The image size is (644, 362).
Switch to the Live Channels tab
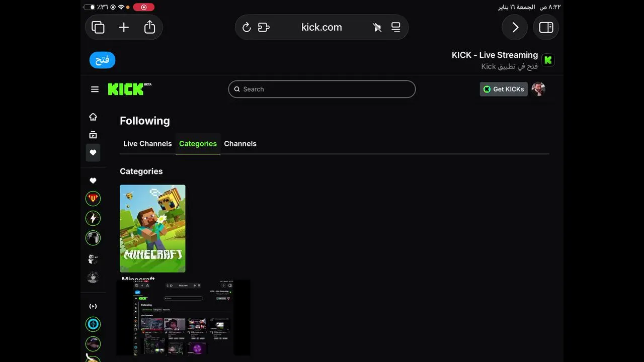147,144
